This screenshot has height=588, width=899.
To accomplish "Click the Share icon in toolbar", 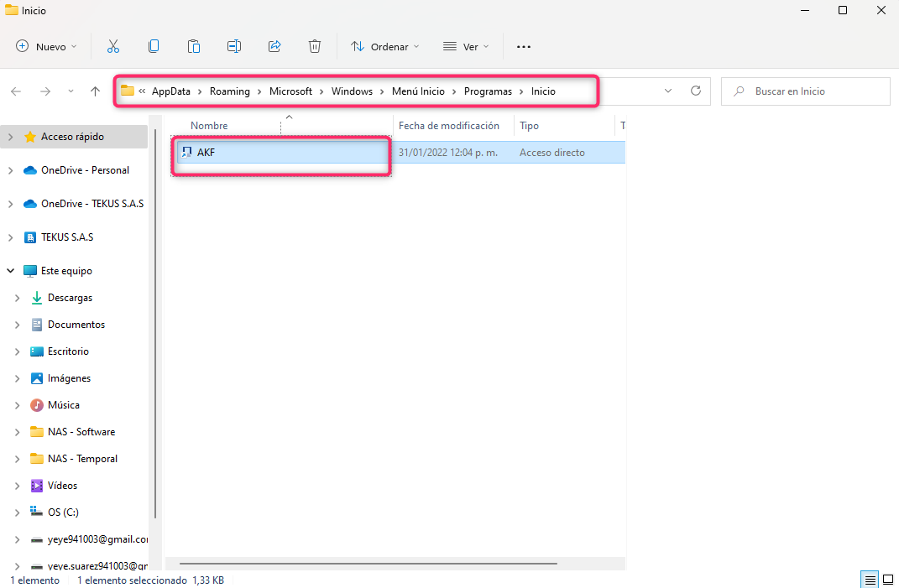I will click(x=274, y=47).
